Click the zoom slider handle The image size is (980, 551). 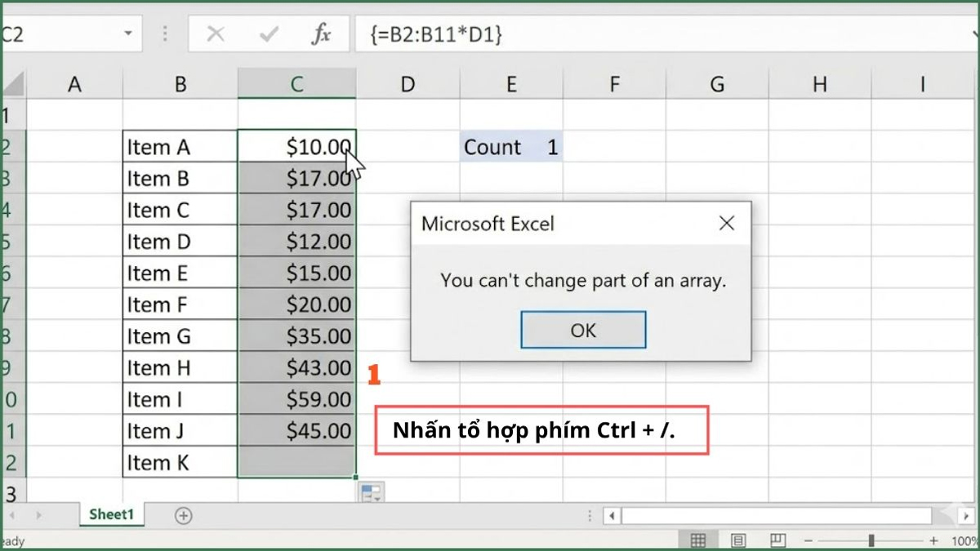(871, 540)
